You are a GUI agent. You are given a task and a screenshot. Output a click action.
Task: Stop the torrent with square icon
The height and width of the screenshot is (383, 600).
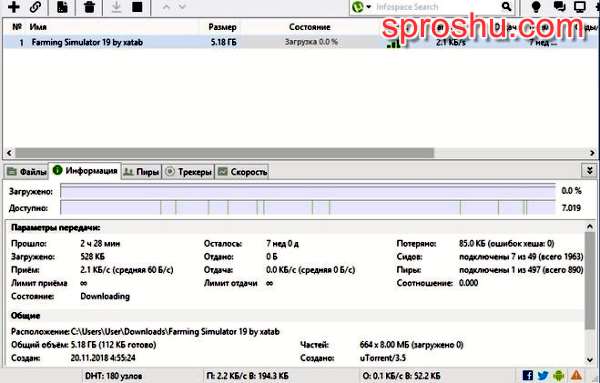(137, 7)
